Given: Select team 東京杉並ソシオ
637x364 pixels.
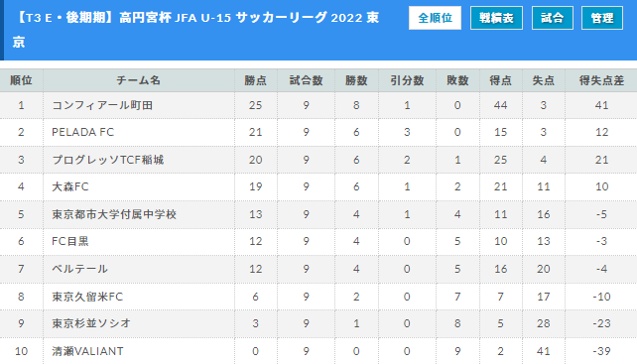Looking at the screenshot, I should coord(91,323).
